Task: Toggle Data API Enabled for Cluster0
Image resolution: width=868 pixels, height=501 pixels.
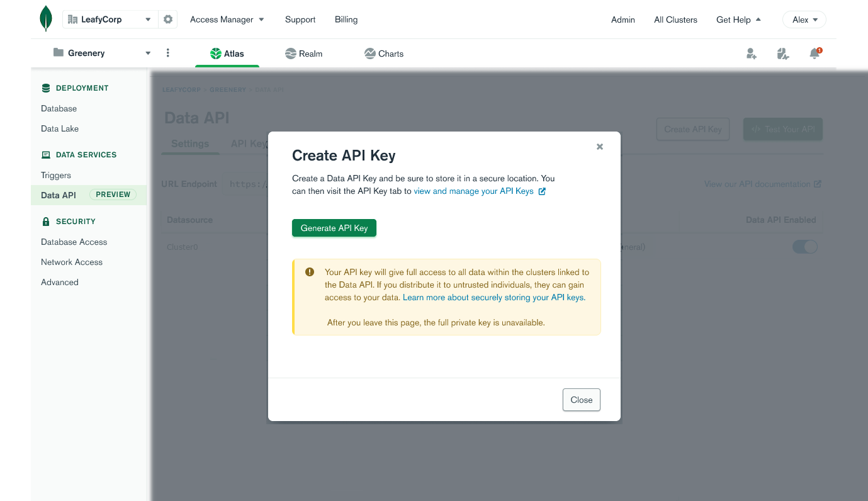Action: 804,247
